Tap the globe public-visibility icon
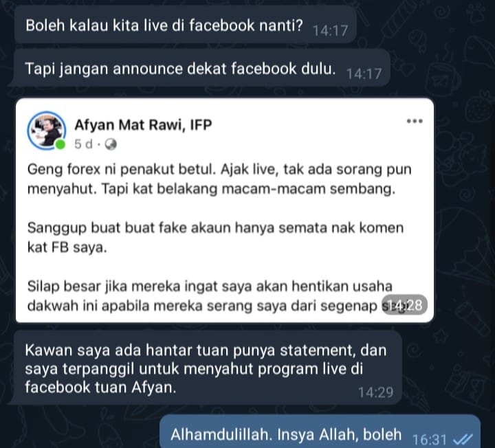Image resolution: width=495 pixels, height=448 pixels. (x=111, y=144)
